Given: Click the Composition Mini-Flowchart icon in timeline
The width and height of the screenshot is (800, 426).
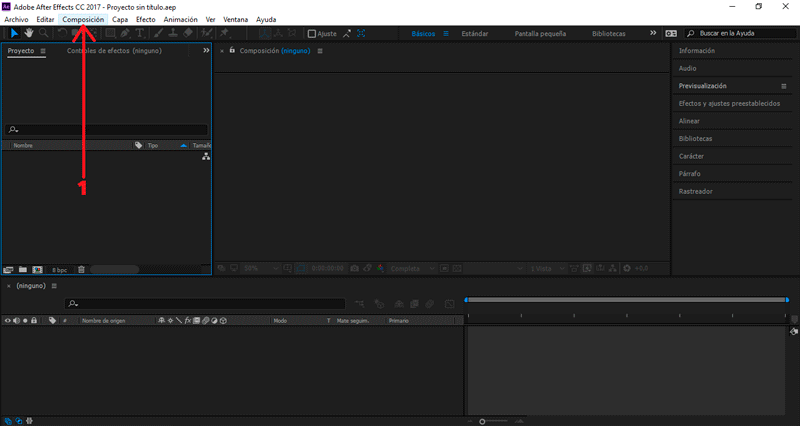Looking at the screenshot, I should [360, 304].
